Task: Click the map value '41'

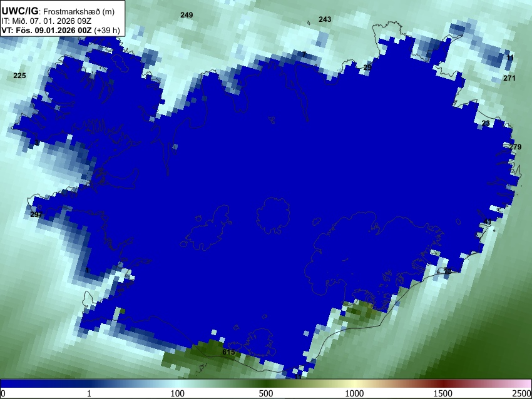Action: click(487, 222)
